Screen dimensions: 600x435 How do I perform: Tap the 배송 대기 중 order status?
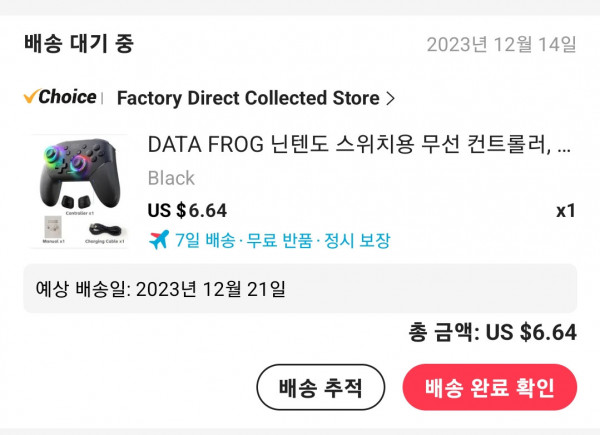pyautogui.click(x=78, y=44)
